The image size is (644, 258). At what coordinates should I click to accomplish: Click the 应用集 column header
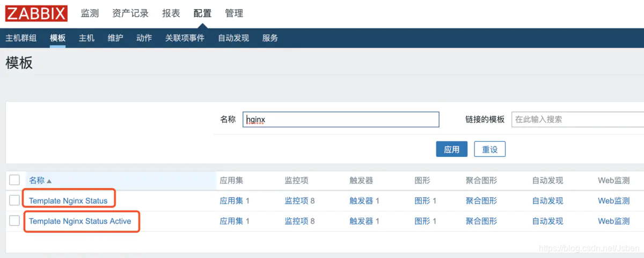(231, 181)
